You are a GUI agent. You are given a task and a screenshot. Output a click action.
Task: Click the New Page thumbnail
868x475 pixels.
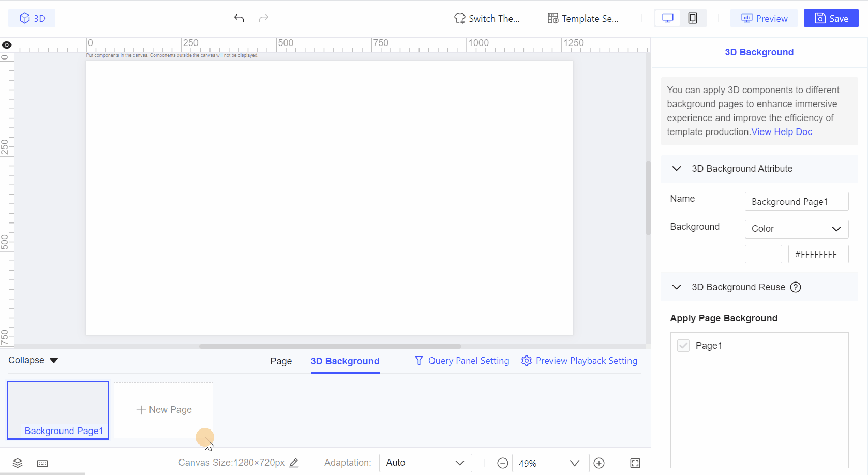[163, 410]
